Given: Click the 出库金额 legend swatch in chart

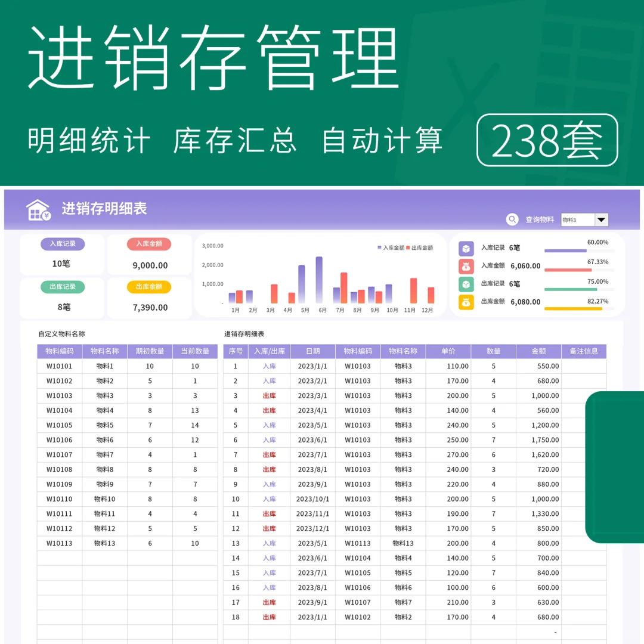Looking at the screenshot, I should pyautogui.click(x=408, y=247).
